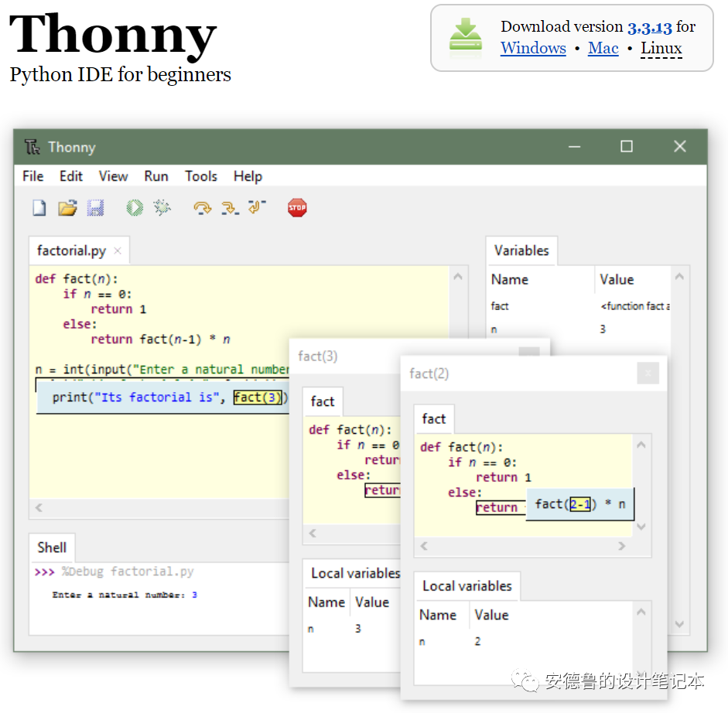Open the File menu
728x713 pixels.
(x=33, y=176)
